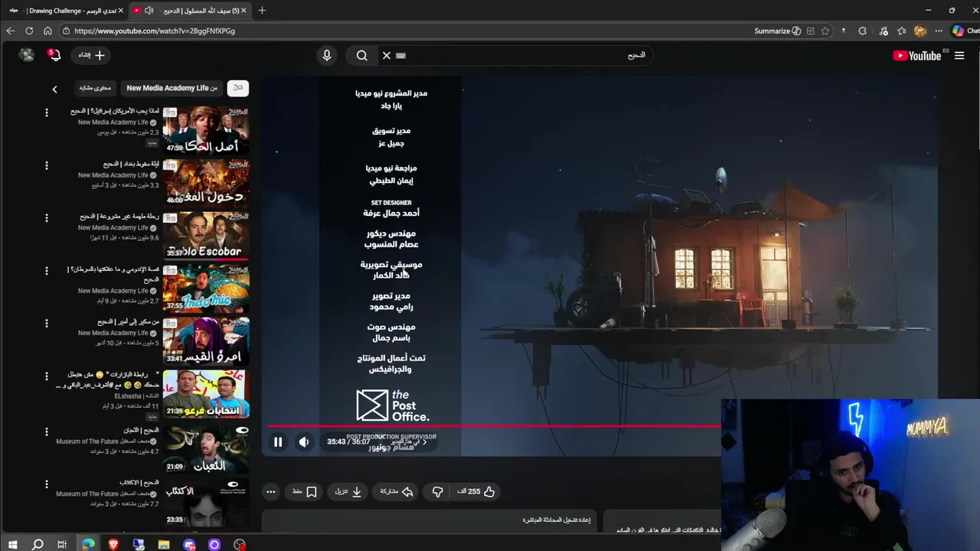The image size is (980, 551).
Task: Mute the video with the speaker icon
Action: 304,442
